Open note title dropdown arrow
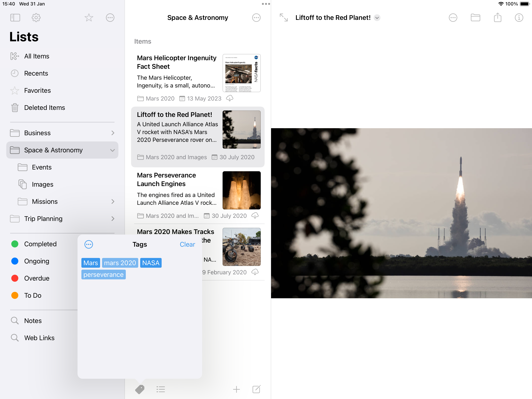The height and width of the screenshot is (399, 532). tap(377, 18)
